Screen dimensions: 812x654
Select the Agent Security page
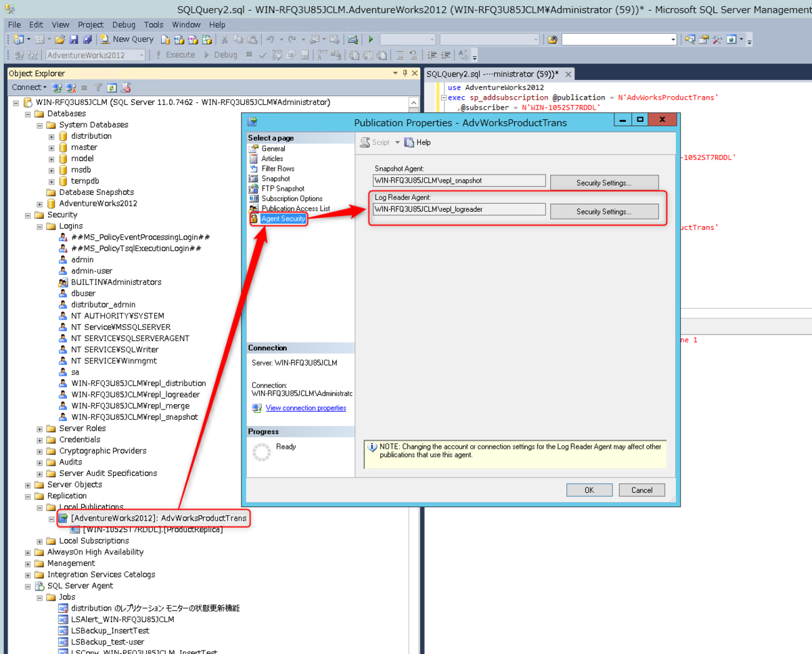284,219
